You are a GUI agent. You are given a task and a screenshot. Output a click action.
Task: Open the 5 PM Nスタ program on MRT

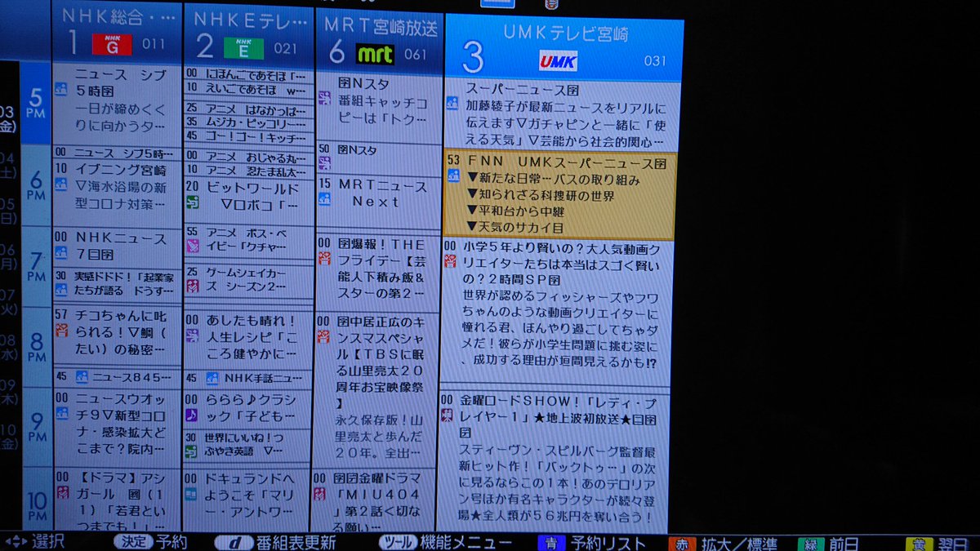[379, 108]
